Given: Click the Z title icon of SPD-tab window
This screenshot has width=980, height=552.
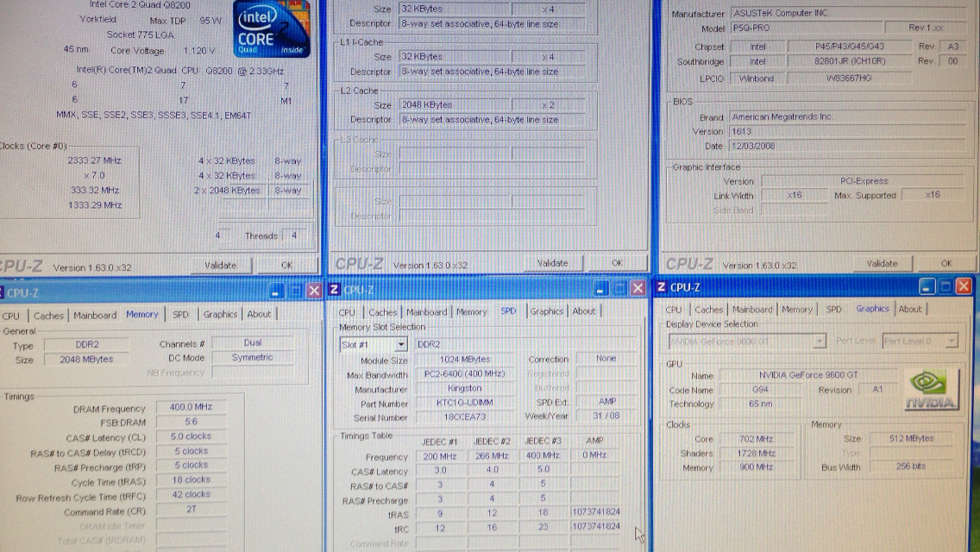Looking at the screenshot, I should click(334, 290).
